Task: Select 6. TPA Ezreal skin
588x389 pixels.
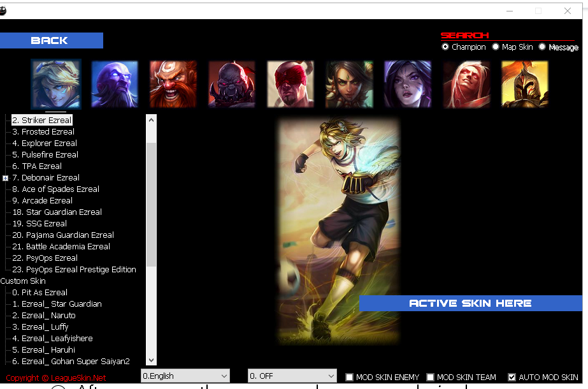Action: [37, 166]
